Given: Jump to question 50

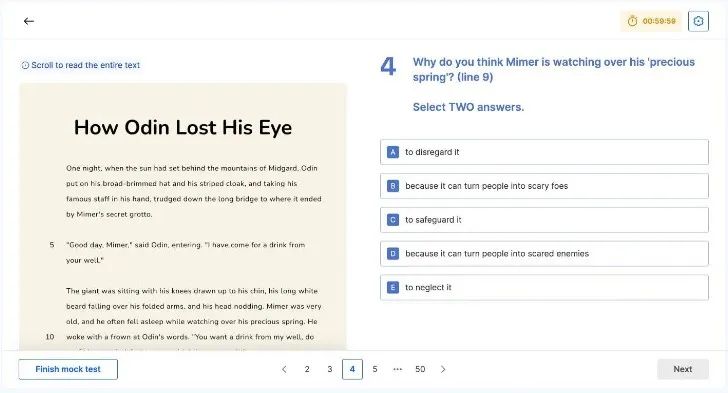Looking at the screenshot, I should pos(420,369).
